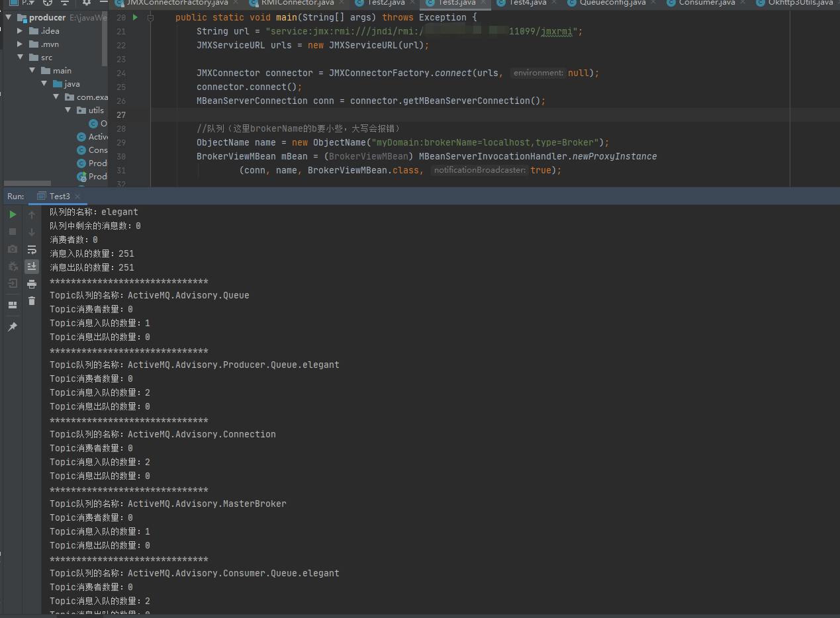840x618 pixels.
Task: Switch to the Test4.java tab
Action: [x=527, y=3]
